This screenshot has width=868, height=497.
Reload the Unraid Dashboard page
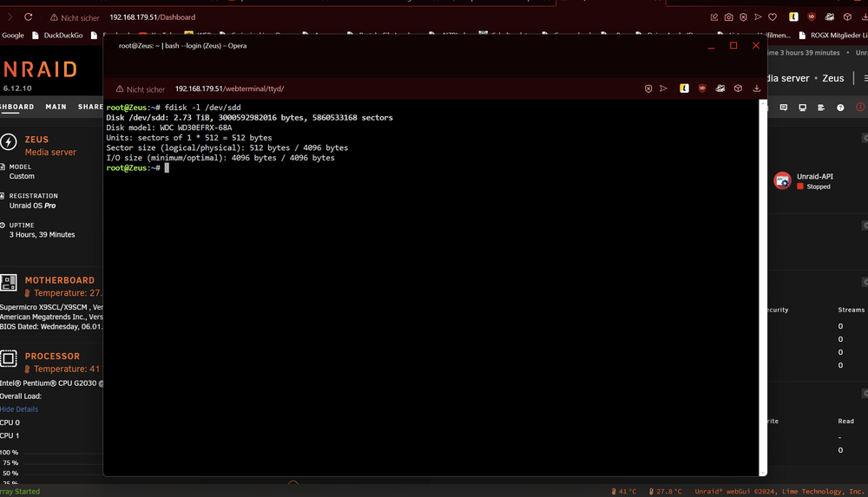point(29,17)
